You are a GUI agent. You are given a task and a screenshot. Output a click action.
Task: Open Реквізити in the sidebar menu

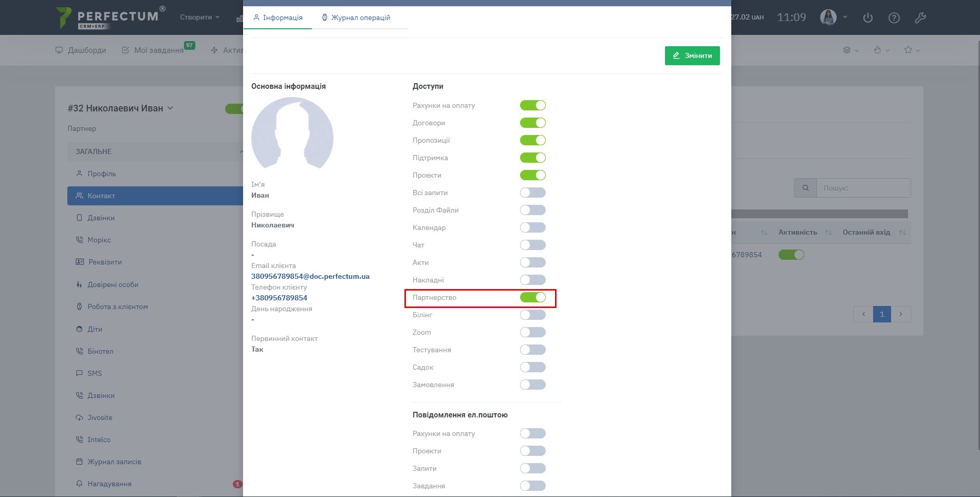click(x=105, y=262)
